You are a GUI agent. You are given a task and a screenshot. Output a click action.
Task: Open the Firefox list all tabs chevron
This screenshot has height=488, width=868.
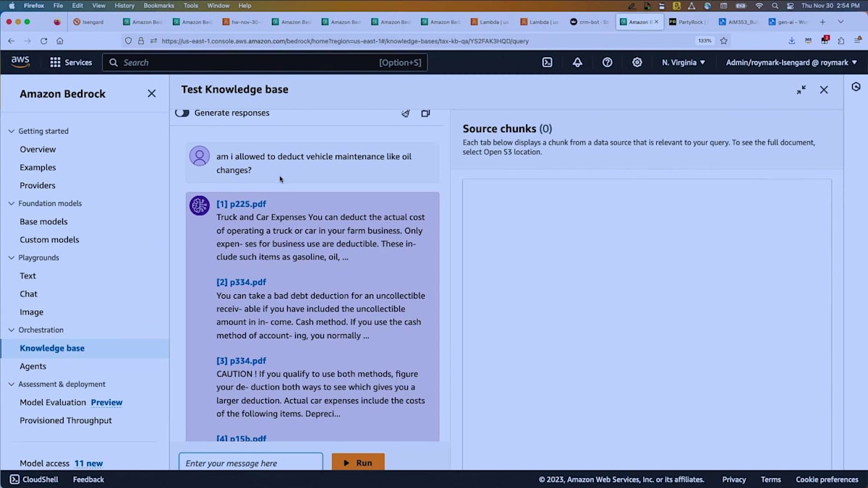pyautogui.click(x=841, y=22)
